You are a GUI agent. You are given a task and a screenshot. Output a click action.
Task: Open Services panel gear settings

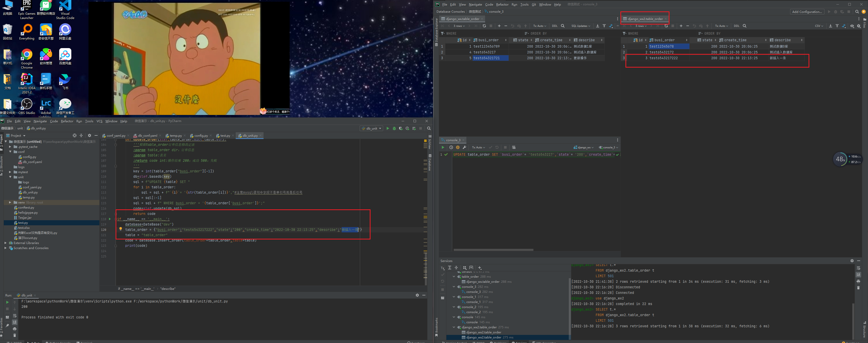852,261
